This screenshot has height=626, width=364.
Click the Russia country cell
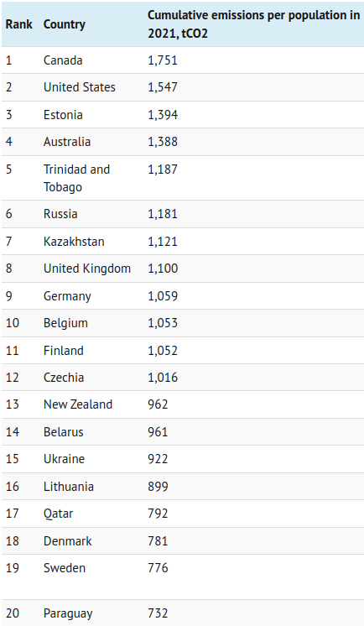click(x=60, y=214)
